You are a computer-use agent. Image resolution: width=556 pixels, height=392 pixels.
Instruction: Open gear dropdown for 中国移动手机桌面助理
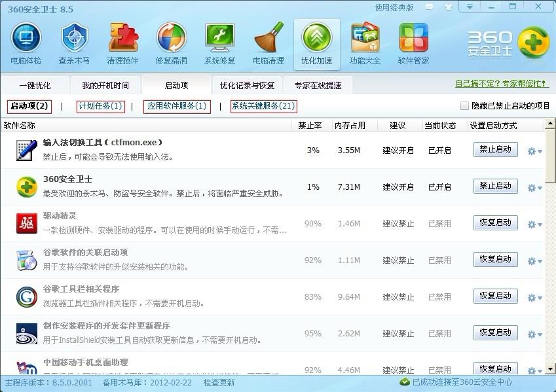[x=535, y=371]
